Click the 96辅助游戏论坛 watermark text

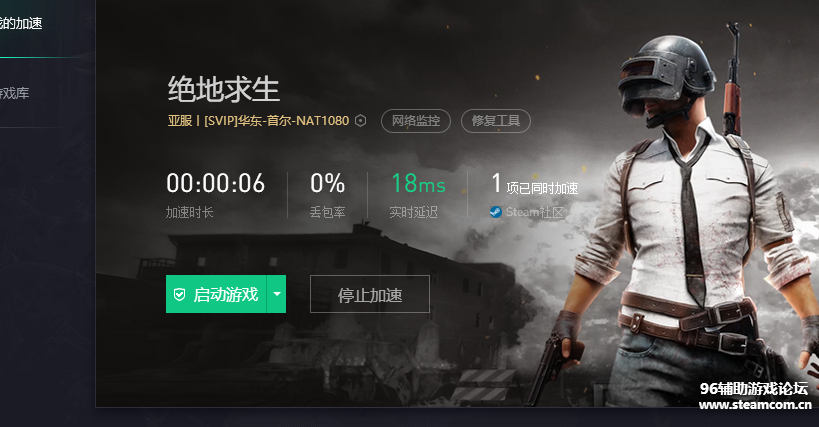(x=754, y=389)
